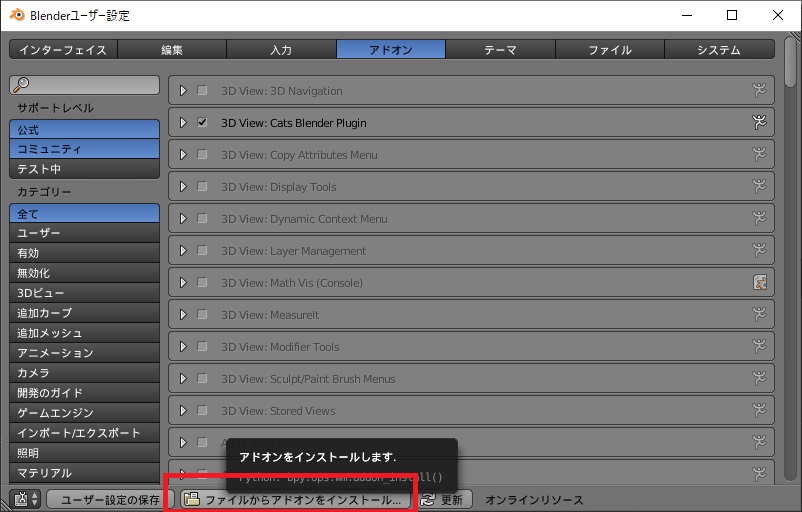Select アニメーション category
Viewport: 802px width, 512px height.
point(84,353)
